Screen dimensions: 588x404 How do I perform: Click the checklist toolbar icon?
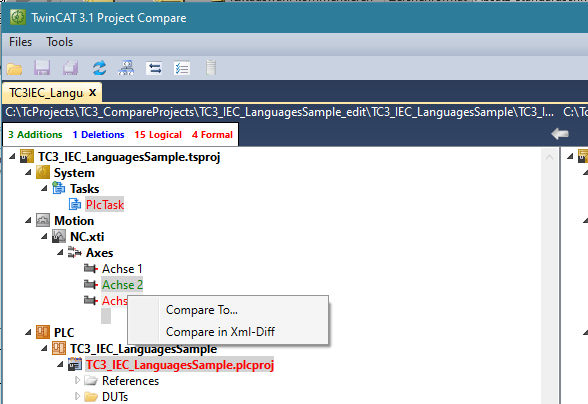click(182, 68)
